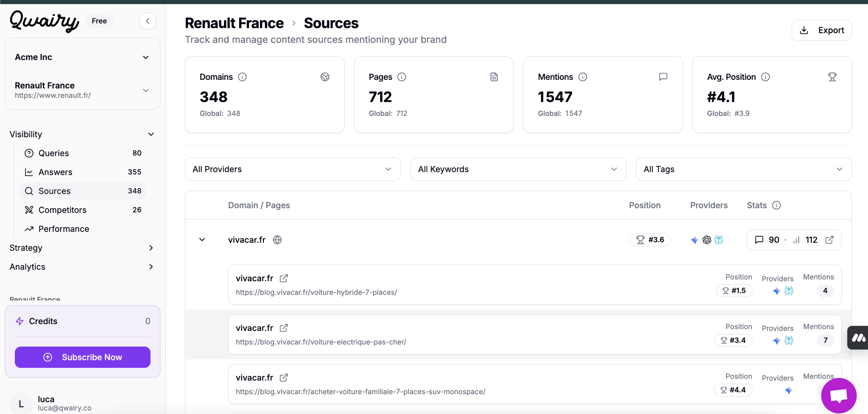Collapse the Visibility section

tap(82, 134)
